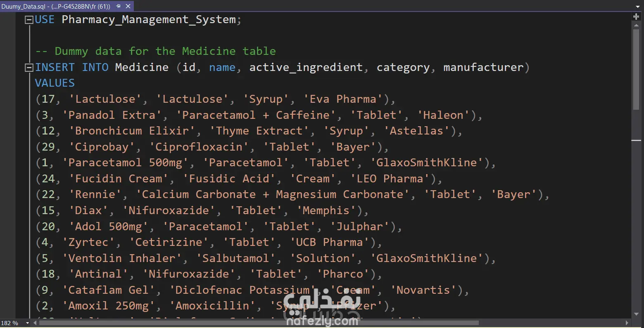Click the horizontal scrollbar left arrow
The width and height of the screenshot is (644, 328).
pyautogui.click(x=35, y=323)
